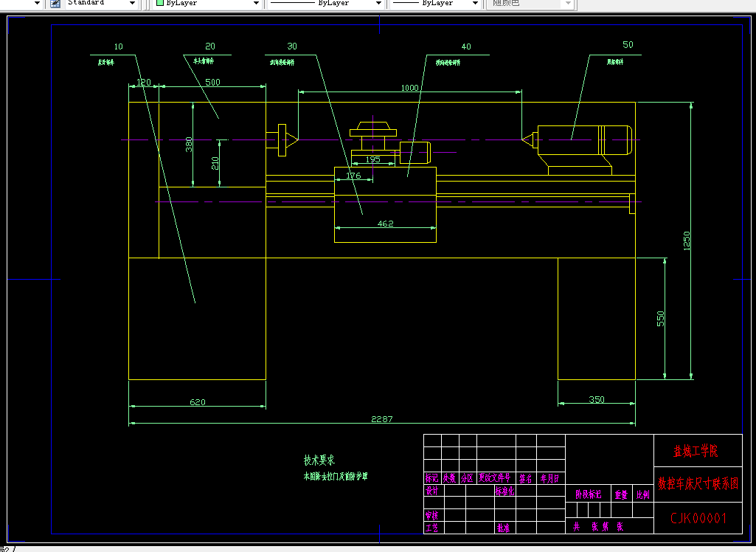Image resolution: width=756 pixels, height=552 pixels.
Task: Select the 1000 dimension text
Action: 410,88
